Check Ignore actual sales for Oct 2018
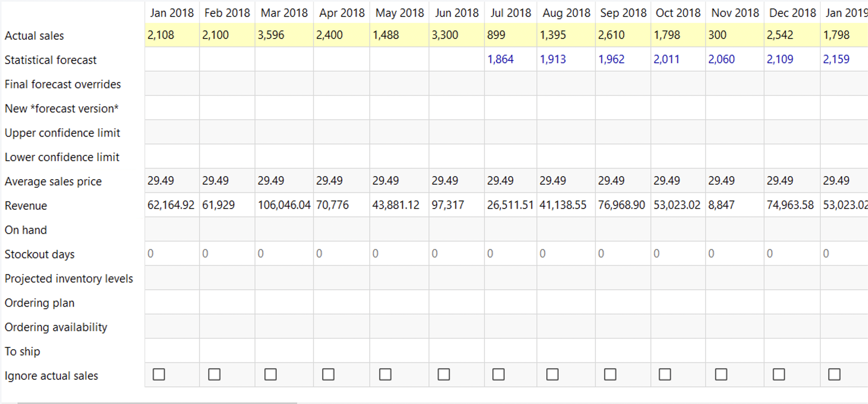Image resolution: width=868 pixels, height=404 pixels. 665,374
